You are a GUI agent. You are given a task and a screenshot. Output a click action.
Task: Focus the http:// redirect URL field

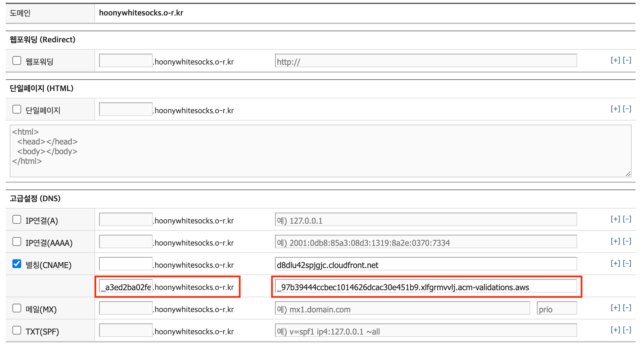point(425,61)
